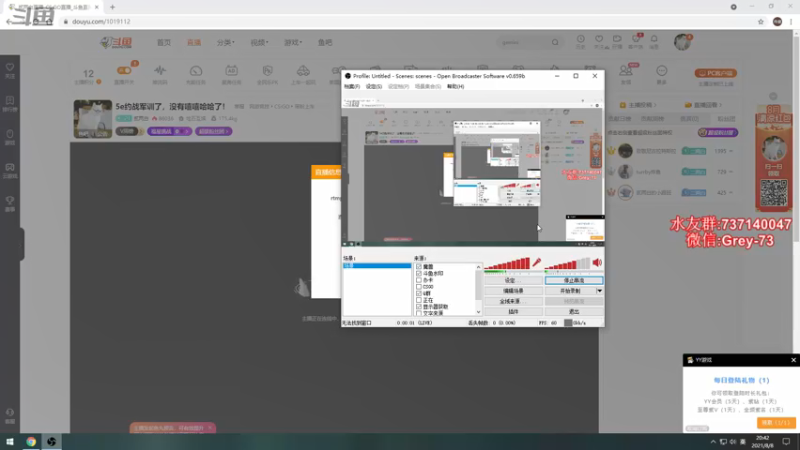Open room managers icon with NEW badge
800x450 pixels.
[626, 70]
